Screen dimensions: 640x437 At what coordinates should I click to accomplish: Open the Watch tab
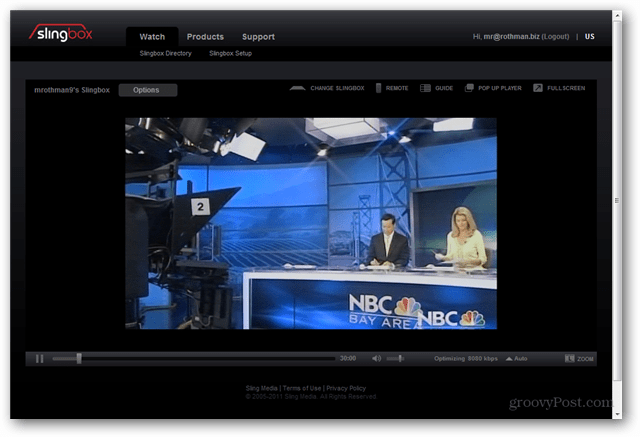152,37
